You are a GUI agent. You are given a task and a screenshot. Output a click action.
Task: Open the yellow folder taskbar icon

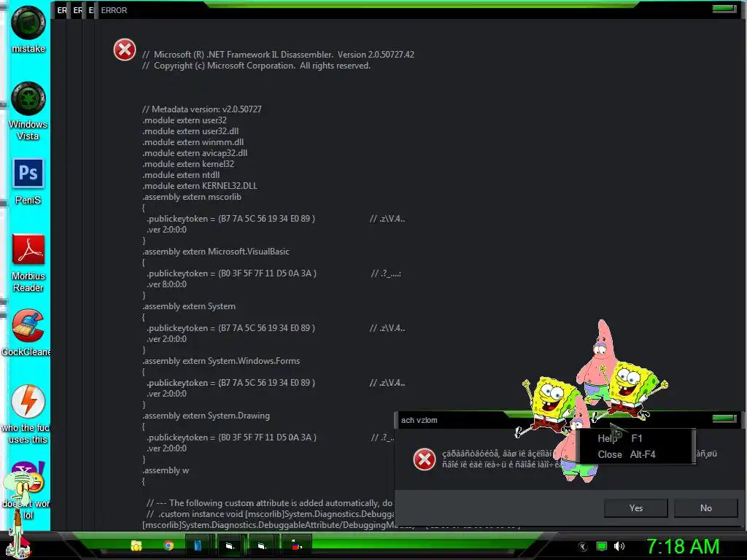pyautogui.click(x=136, y=545)
